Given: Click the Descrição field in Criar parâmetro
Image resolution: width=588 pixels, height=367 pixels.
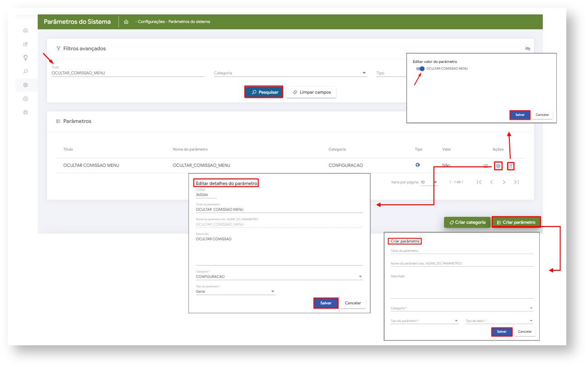Looking at the screenshot, I should [462, 286].
